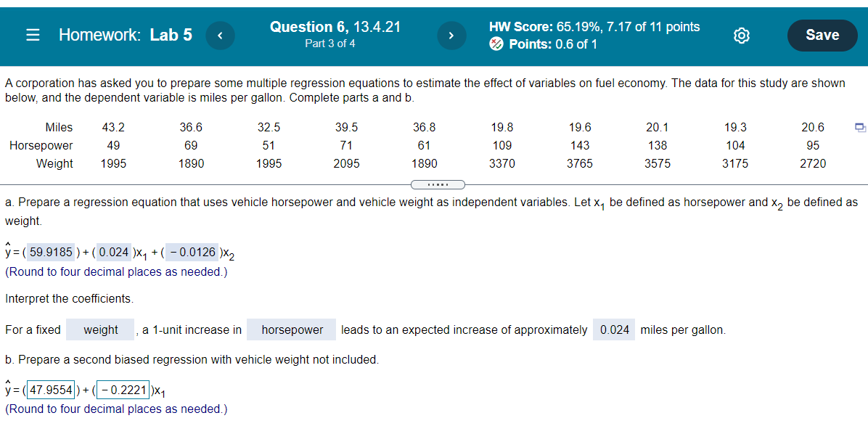Advance with the right chevron to next part
Viewport: 868px width, 434px height.
coord(451,35)
